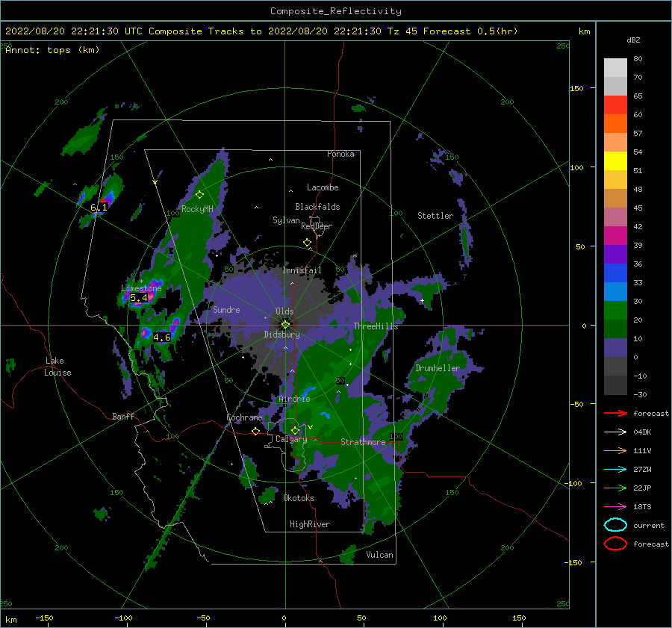Click the yellow diamond marker near RockyMH
The image size is (672, 628).
tap(199, 195)
